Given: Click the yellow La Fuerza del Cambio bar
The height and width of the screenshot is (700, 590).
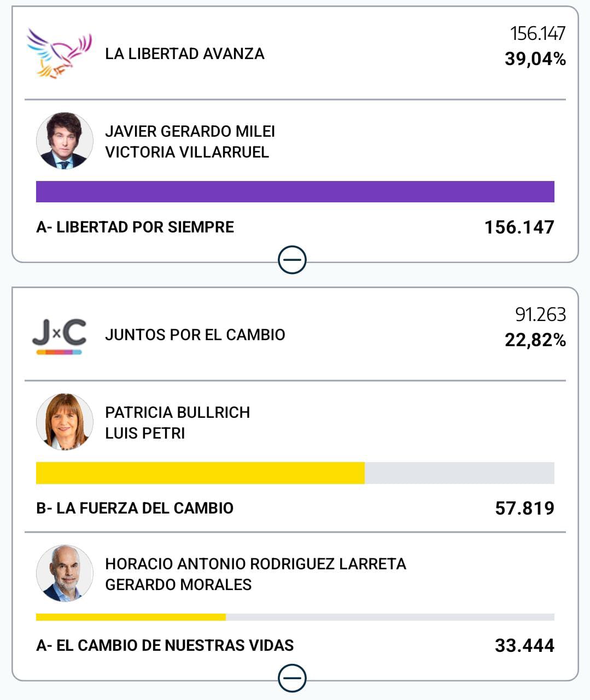Looking at the screenshot, I should click(200, 473).
